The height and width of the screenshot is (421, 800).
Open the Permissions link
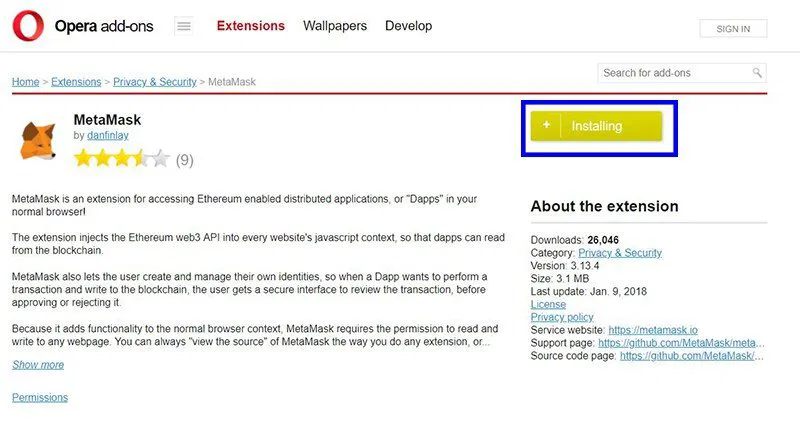[x=40, y=397]
